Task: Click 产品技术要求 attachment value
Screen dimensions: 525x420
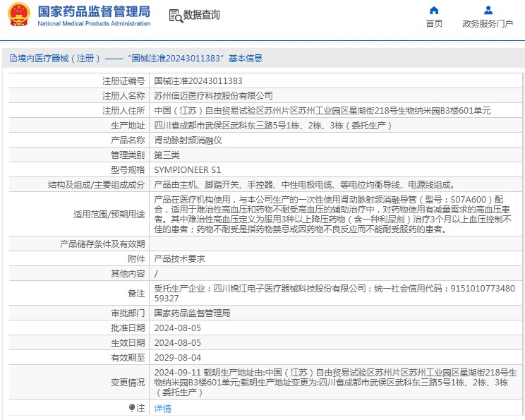Action: point(179,259)
